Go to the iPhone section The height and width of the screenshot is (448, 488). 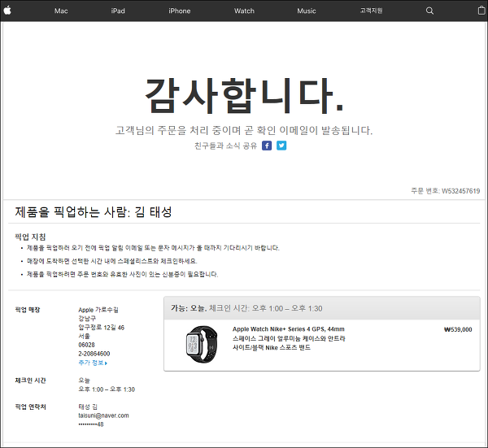[x=180, y=11]
